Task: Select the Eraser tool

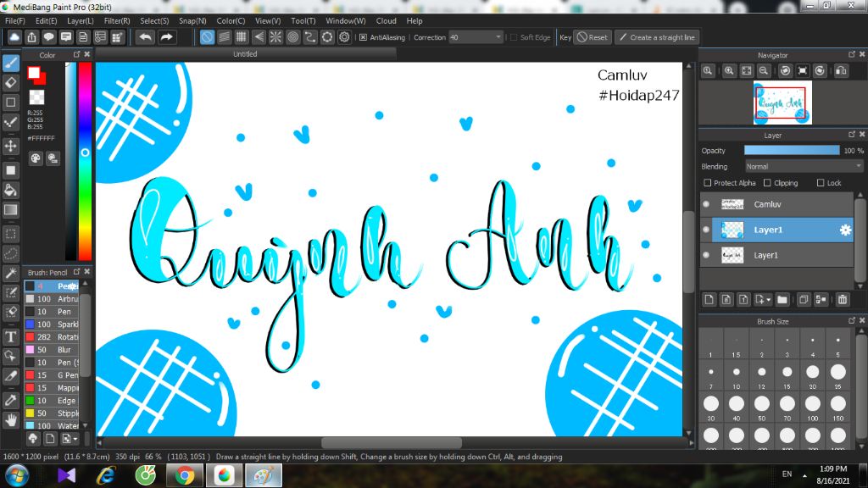Action: coord(10,82)
